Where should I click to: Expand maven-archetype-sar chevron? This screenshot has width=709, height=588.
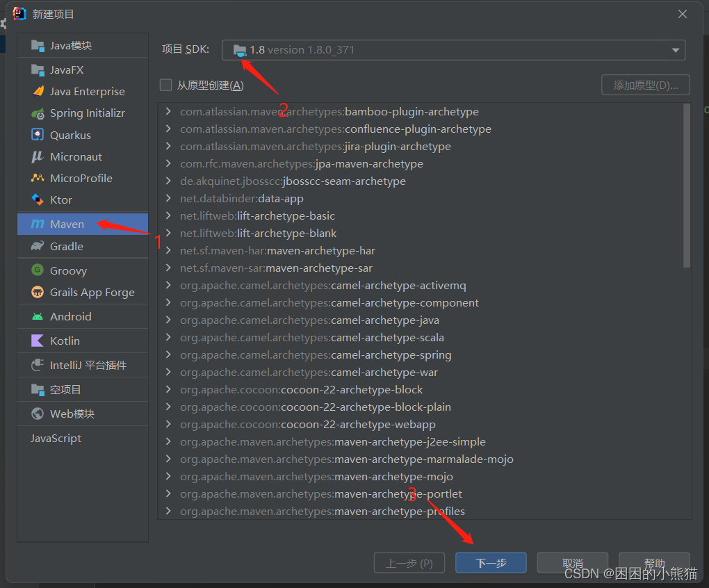[168, 268]
